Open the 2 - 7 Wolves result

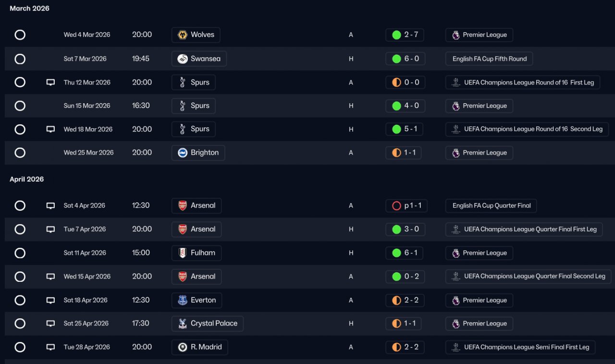click(x=405, y=35)
